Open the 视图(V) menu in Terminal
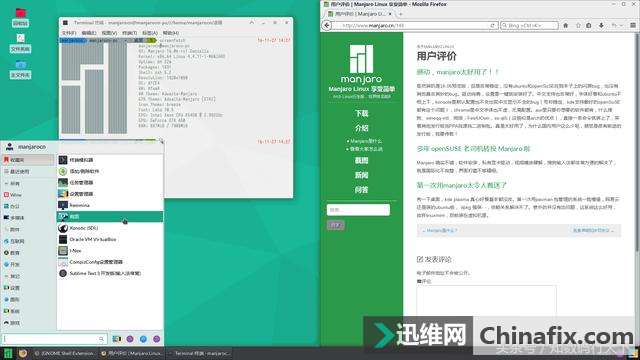The width and height of the screenshot is (640, 360). pyautogui.click(x=109, y=33)
